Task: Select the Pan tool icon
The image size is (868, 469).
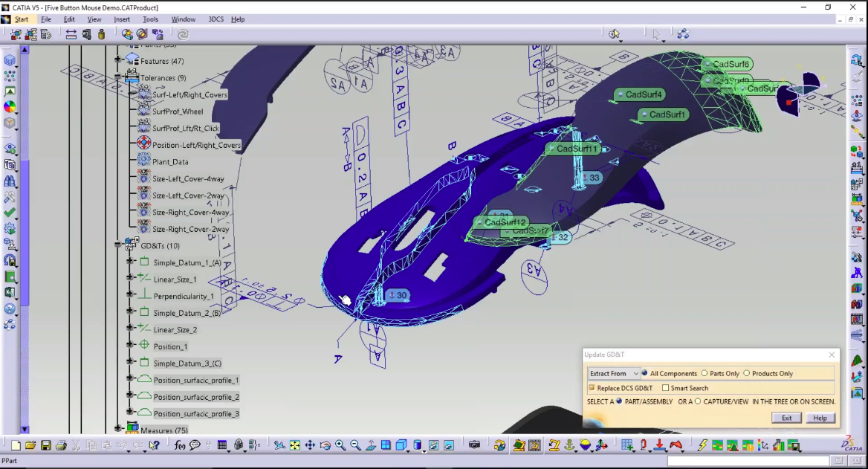Action: [x=310, y=444]
